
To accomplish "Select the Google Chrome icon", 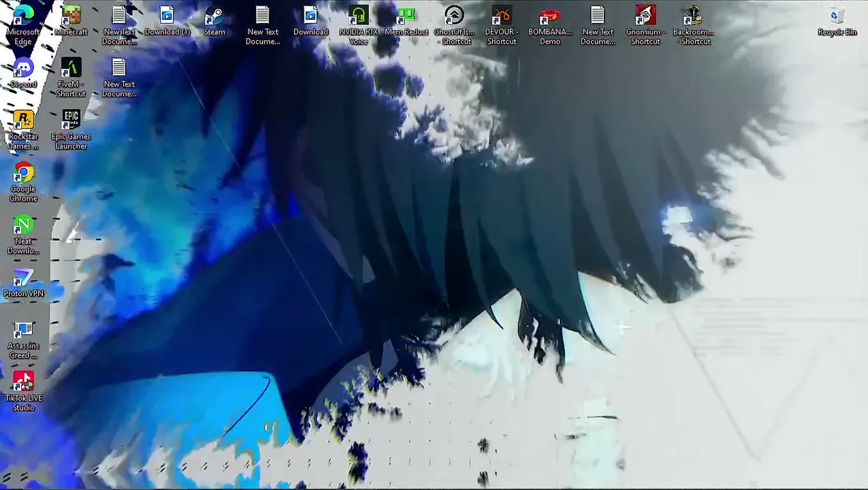I will click(23, 182).
